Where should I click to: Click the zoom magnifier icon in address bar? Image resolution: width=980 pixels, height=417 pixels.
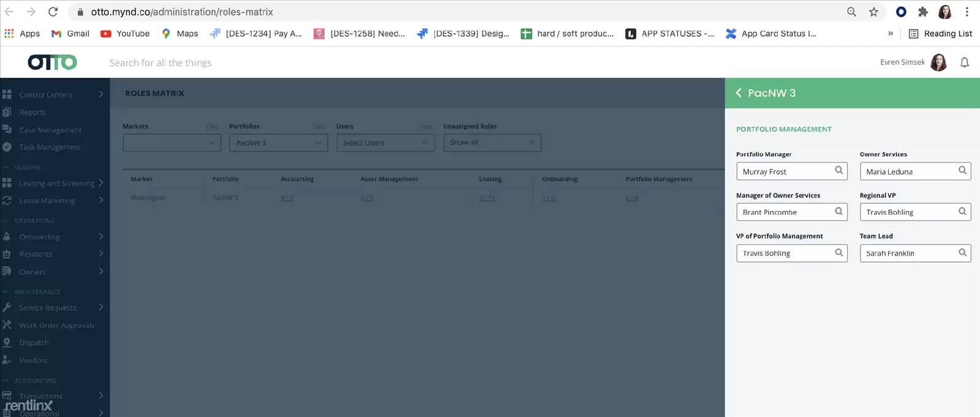851,12
